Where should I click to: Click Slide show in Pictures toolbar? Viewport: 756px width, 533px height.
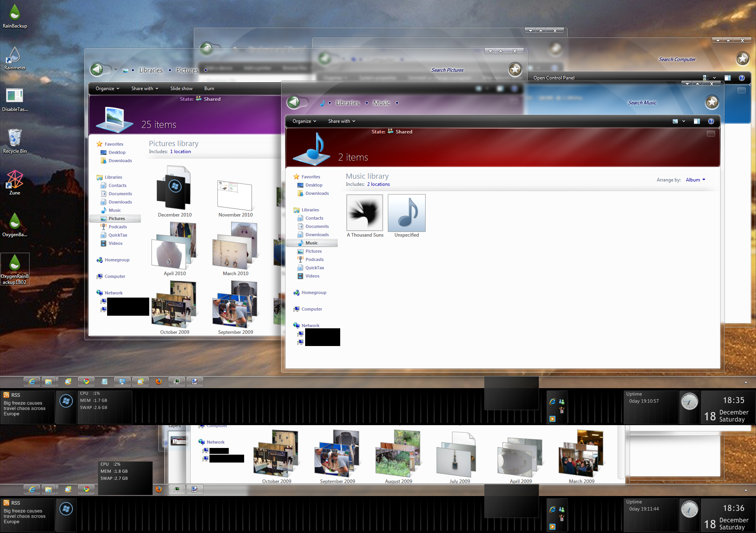coord(181,89)
